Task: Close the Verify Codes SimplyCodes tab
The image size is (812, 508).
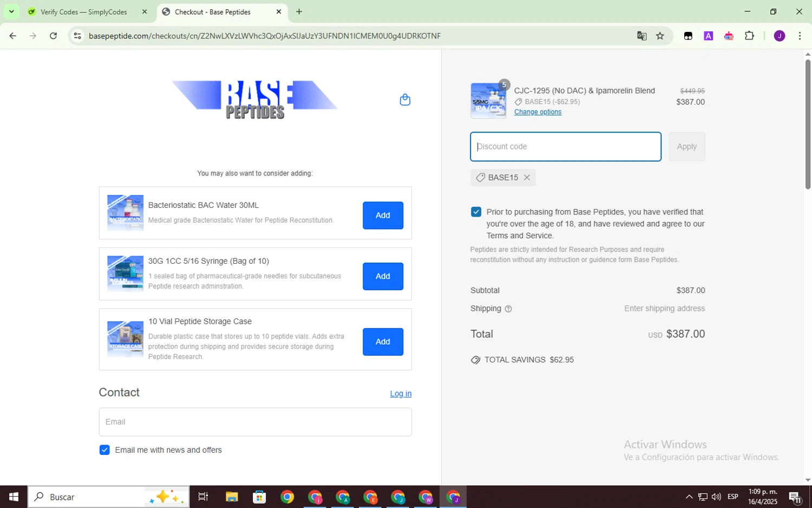Action: click(145, 11)
